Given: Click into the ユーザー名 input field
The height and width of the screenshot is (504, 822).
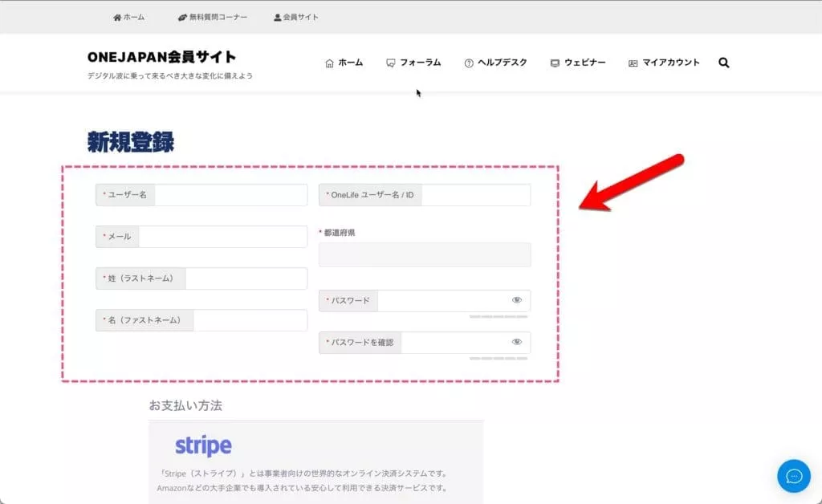Looking at the screenshot, I should coord(230,195).
